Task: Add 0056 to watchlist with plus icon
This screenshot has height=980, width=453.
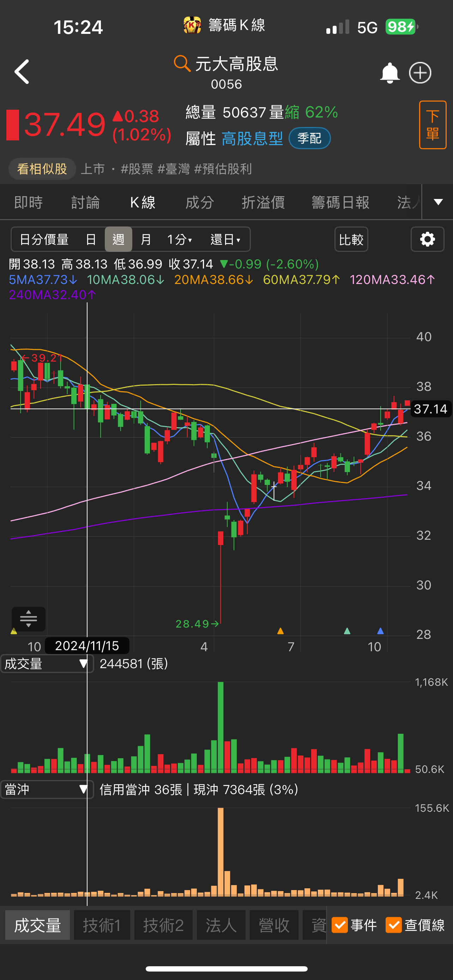Action: [420, 73]
